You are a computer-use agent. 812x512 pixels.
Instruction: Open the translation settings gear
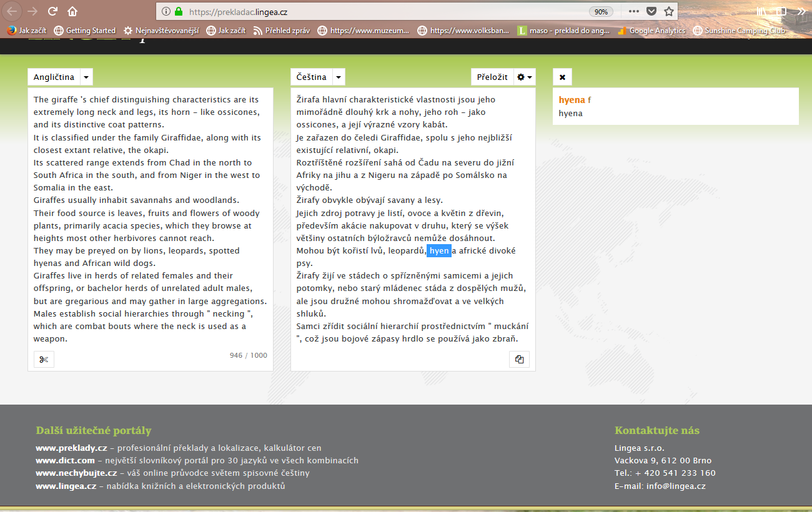point(525,77)
